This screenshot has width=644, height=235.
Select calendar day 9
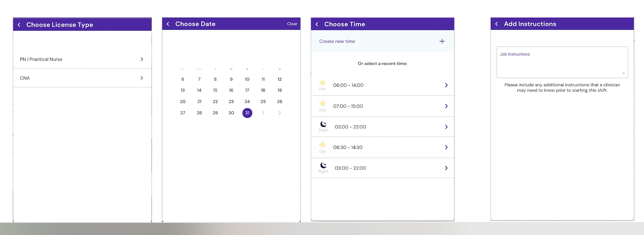231,79
